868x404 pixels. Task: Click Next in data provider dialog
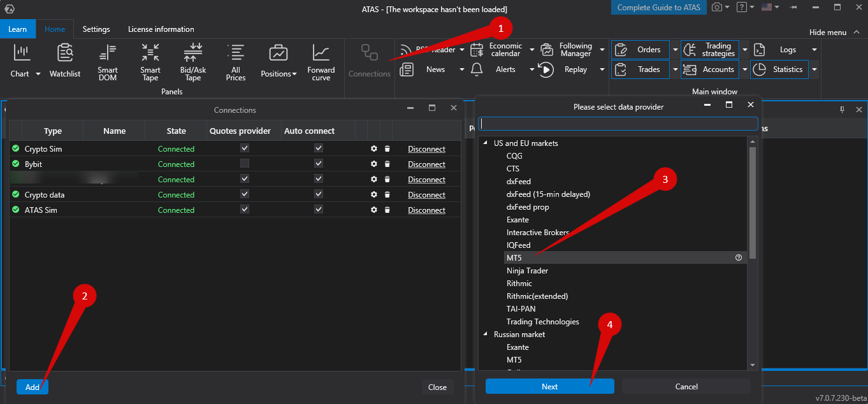pyautogui.click(x=550, y=387)
